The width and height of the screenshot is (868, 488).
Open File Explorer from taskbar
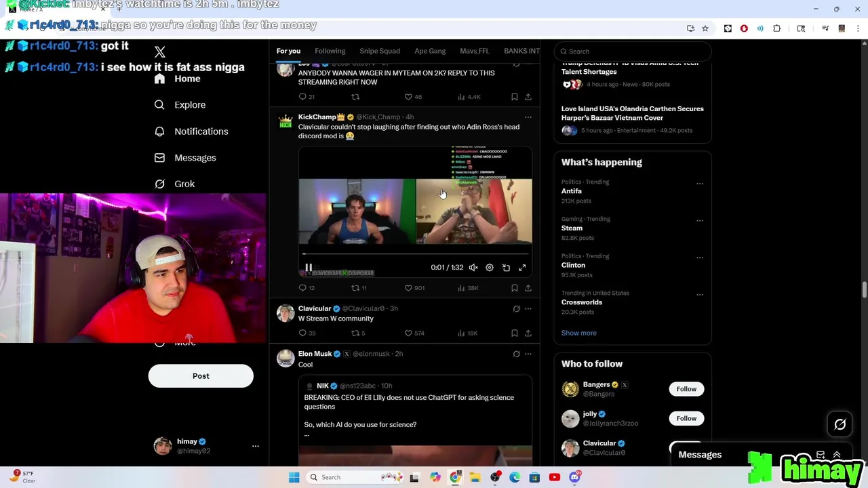click(475, 477)
